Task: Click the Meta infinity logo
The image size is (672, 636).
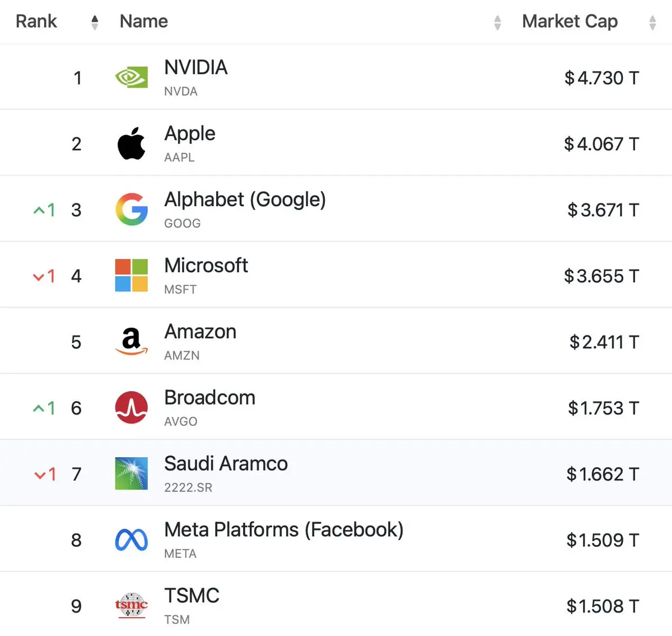Action: click(x=132, y=540)
